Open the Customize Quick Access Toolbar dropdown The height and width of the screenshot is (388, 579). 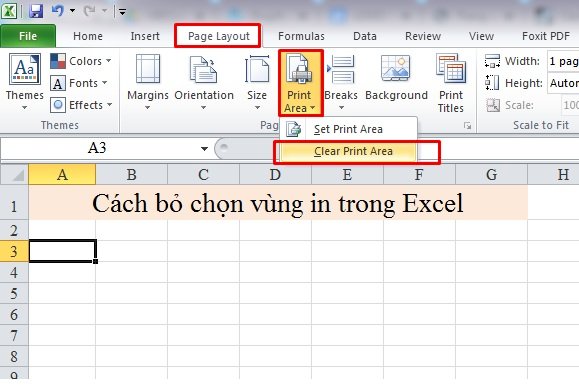click(122, 12)
